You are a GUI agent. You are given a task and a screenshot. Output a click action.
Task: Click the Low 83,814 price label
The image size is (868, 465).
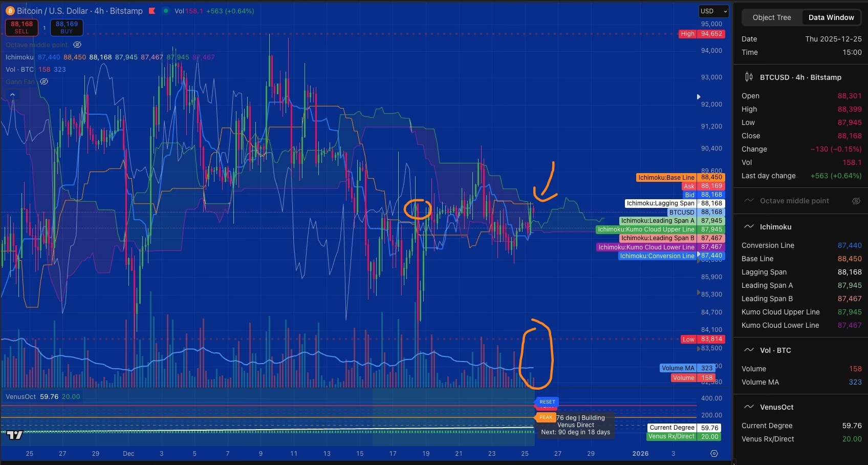pos(703,339)
